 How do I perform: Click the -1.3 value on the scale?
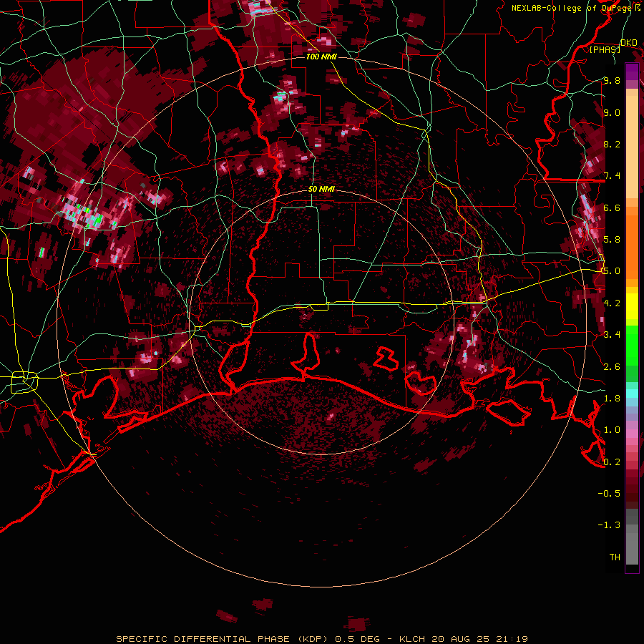(609, 525)
